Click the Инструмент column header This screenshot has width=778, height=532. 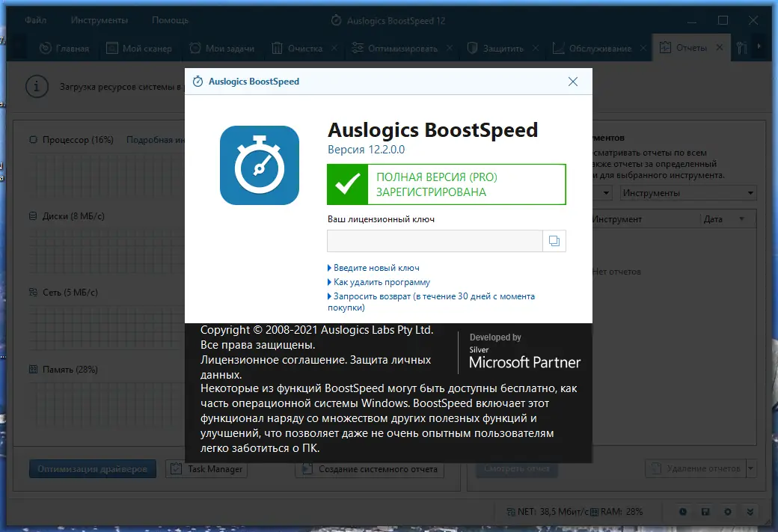(617, 219)
